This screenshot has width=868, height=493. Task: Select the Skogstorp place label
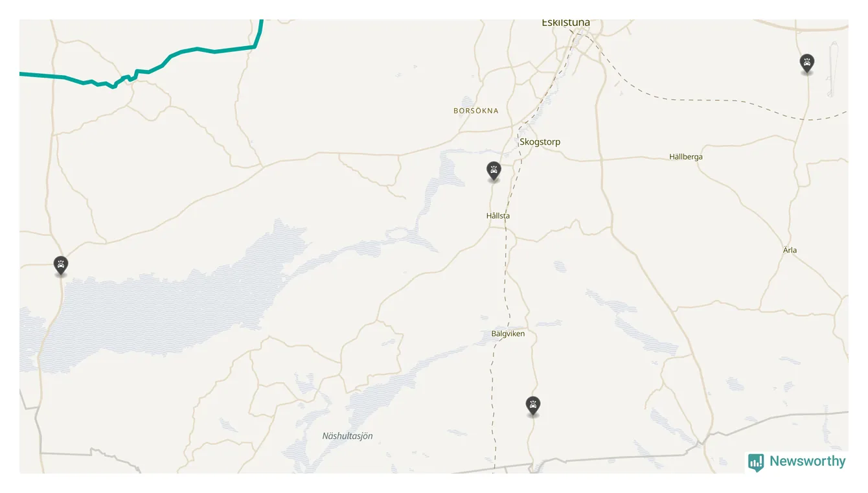pyautogui.click(x=540, y=142)
